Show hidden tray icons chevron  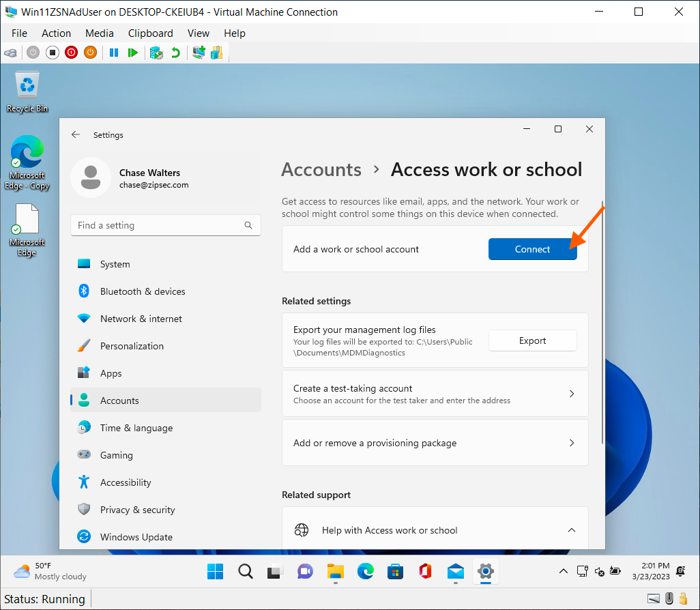[563, 571]
